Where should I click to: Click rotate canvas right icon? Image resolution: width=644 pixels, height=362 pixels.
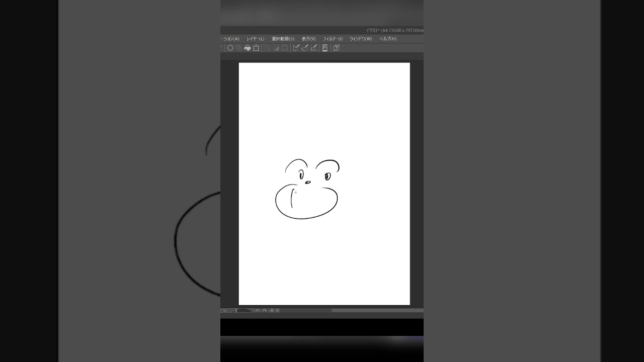(264, 311)
